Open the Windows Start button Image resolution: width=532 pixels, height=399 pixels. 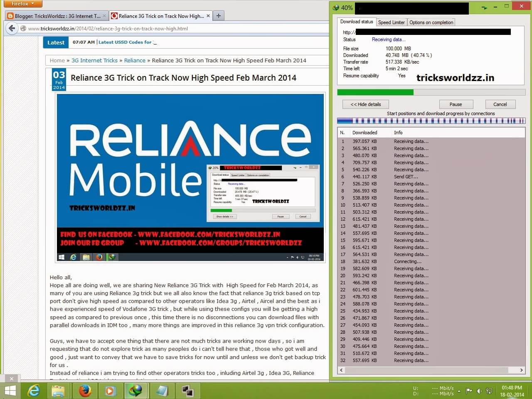pos(10,391)
